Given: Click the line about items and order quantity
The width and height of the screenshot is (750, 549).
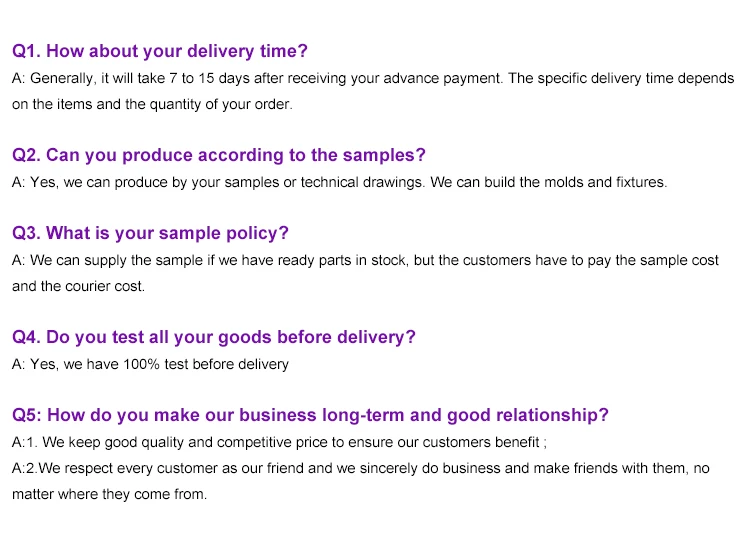Looking at the screenshot, I should coord(152,104).
